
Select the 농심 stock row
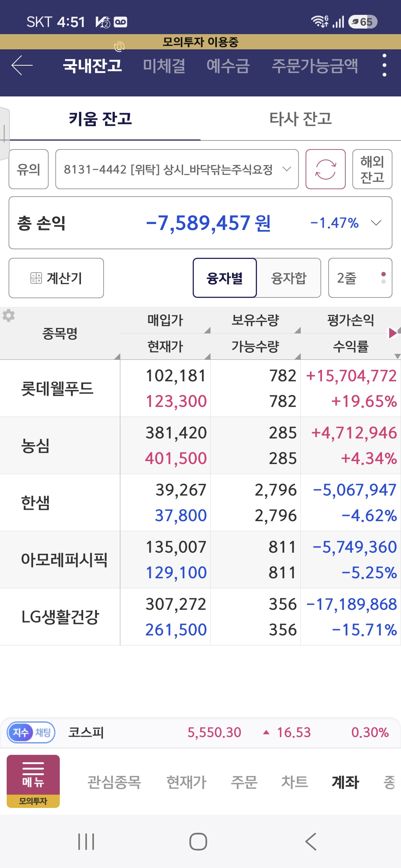point(200,445)
